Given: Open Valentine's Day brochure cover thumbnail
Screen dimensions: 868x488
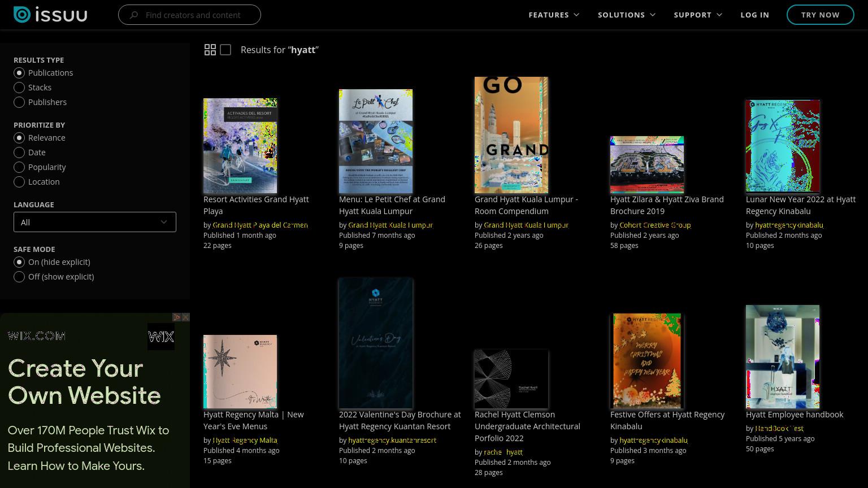Looking at the screenshot, I should pyautogui.click(x=376, y=343).
